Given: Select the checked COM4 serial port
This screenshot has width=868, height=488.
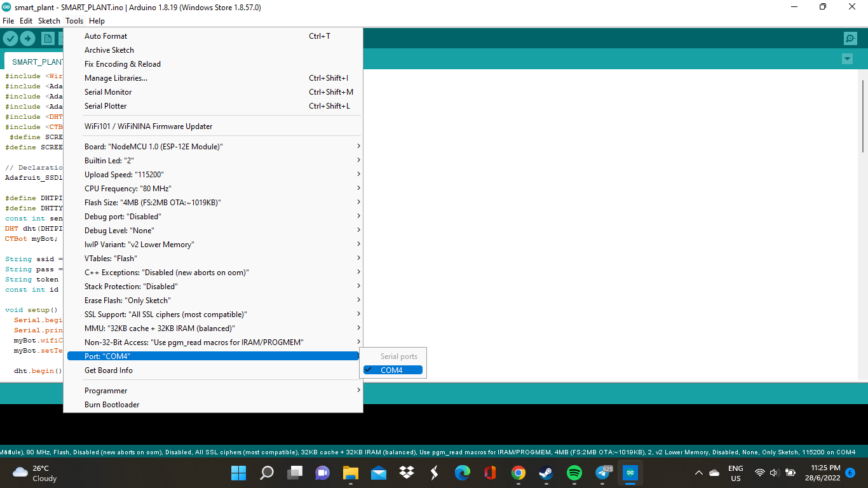Looking at the screenshot, I should (x=393, y=370).
